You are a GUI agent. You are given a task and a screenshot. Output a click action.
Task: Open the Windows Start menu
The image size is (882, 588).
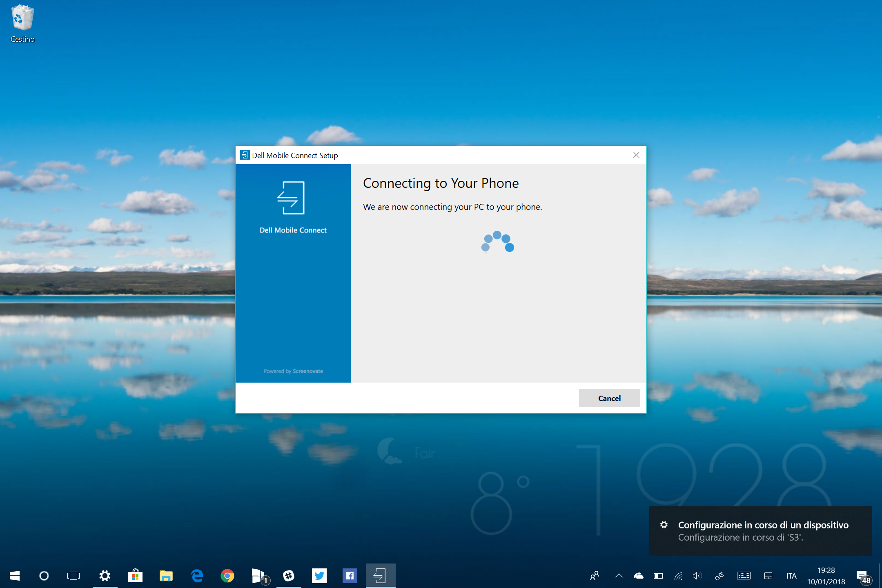coord(15,576)
